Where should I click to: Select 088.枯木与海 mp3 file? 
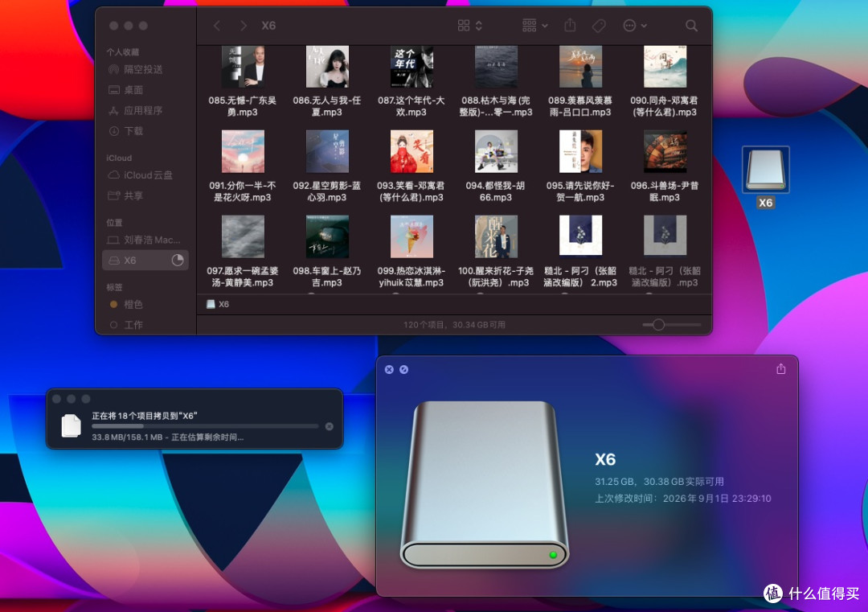click(496, 81)
